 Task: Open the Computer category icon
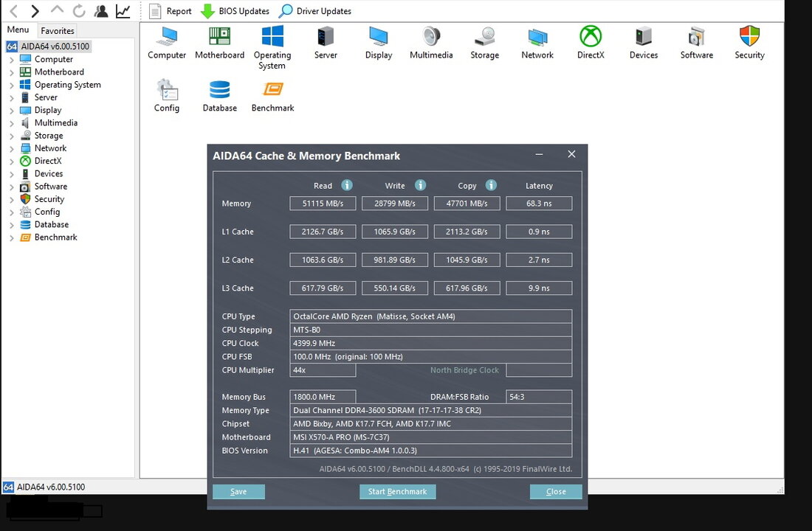click(x=167, y=43)
